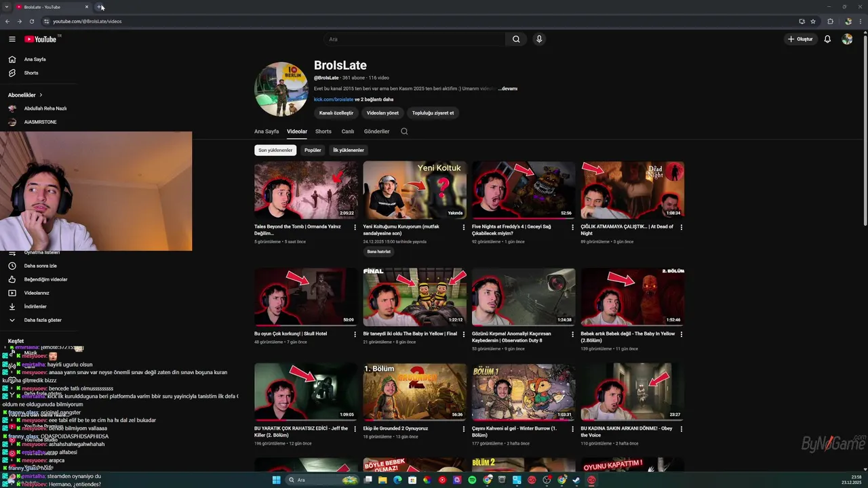Open the Grounded 2 video thumbnail
This screenshot has width=868, height=488.
click(x=415, y=392)
